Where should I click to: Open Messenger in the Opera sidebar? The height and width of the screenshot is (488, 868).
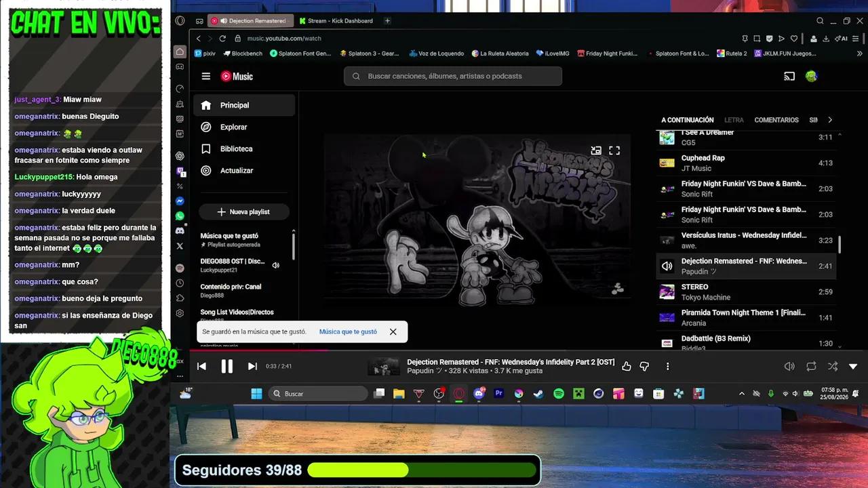180,201
